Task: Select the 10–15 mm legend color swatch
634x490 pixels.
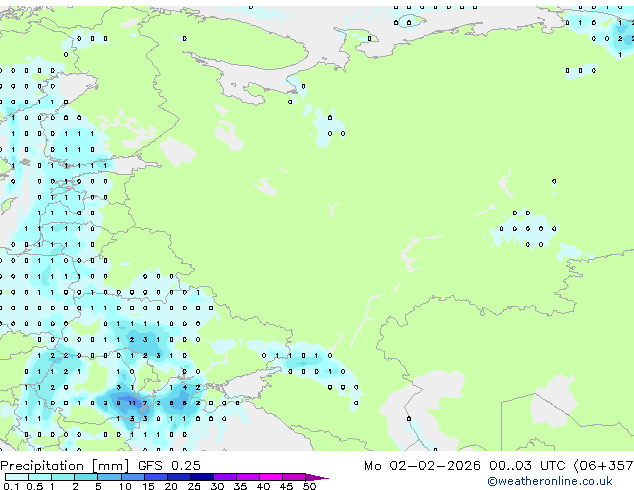Action: [x=132, y=477]
